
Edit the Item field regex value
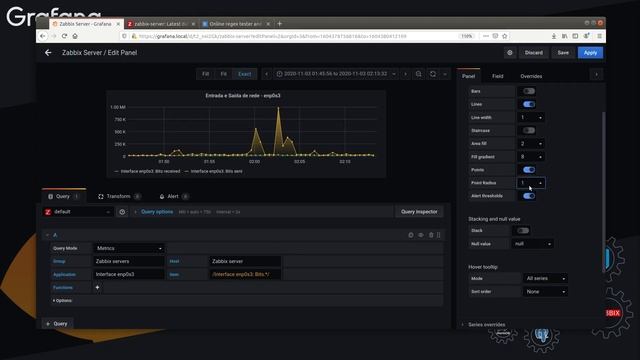tap(245, 274)
